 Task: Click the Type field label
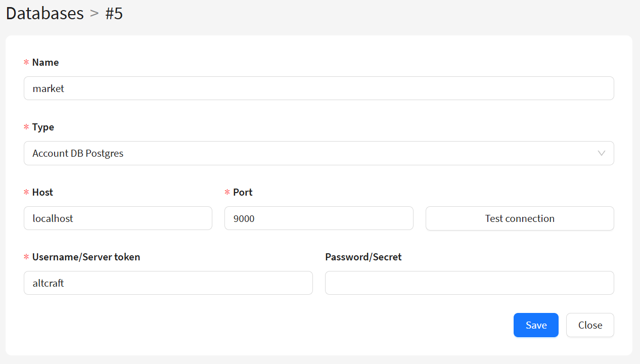pos(43,127)
